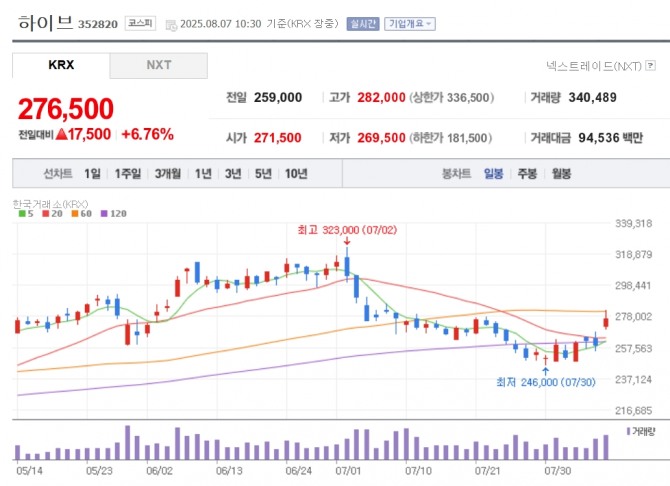This screenshot has width=670, height=486.
Task: Select the KRX tab
Action: click(x=61, y=65)
